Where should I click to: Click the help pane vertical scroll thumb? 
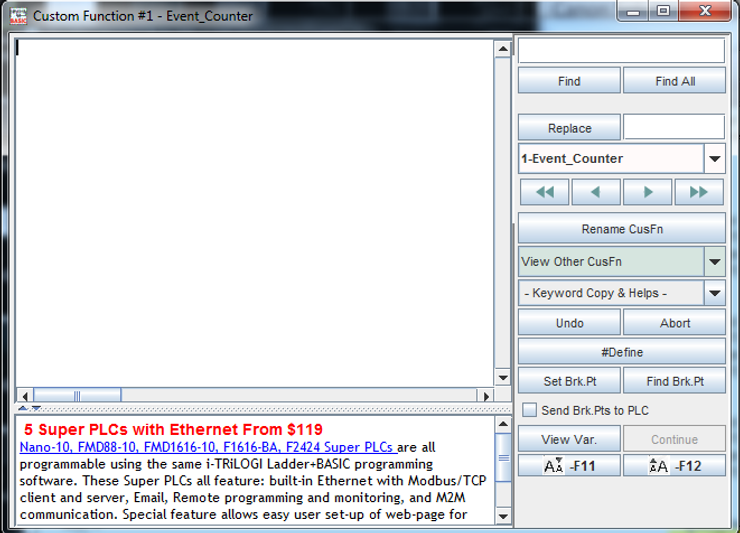[503, 457]
